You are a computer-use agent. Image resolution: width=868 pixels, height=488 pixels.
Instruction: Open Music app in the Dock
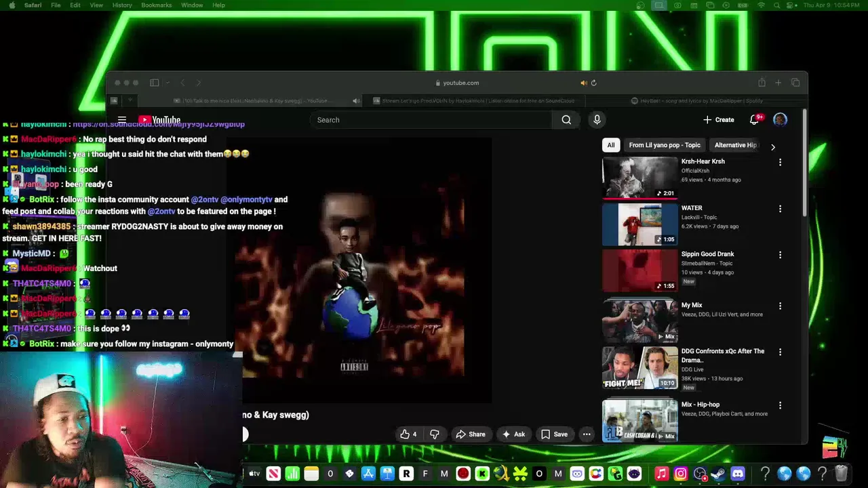(x=661, y=474)
